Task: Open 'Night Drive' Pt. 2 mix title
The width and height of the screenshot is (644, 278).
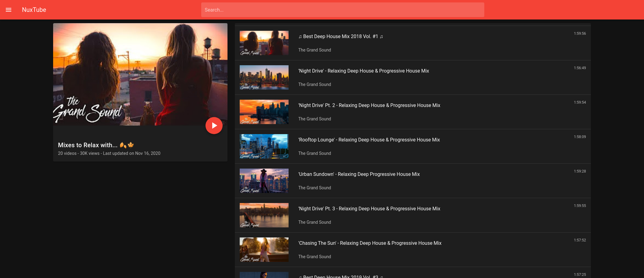Action: coord(369,105)
